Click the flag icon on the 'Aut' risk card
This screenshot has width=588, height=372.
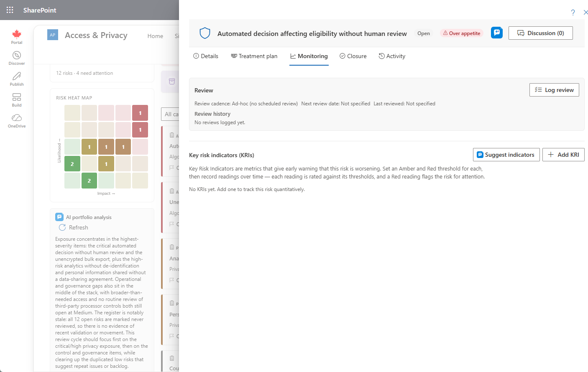[x=171, y=168]
